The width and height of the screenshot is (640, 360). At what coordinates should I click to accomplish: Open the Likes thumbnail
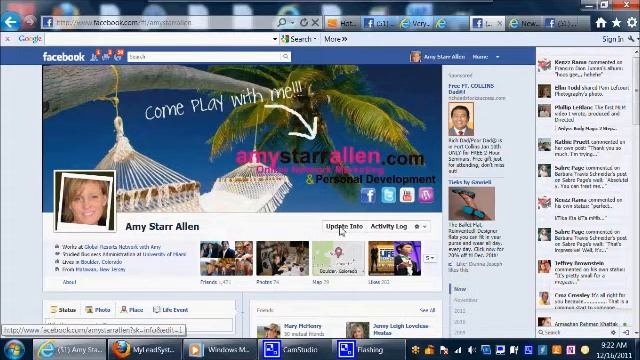point(394,258)
